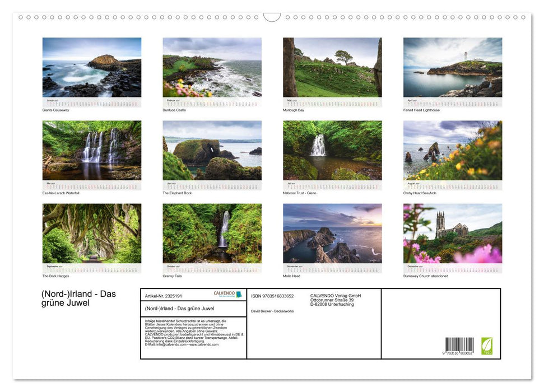Select the Dunlewey Church abandoned photo
The image size is (544, 392).
pos(453,234)
